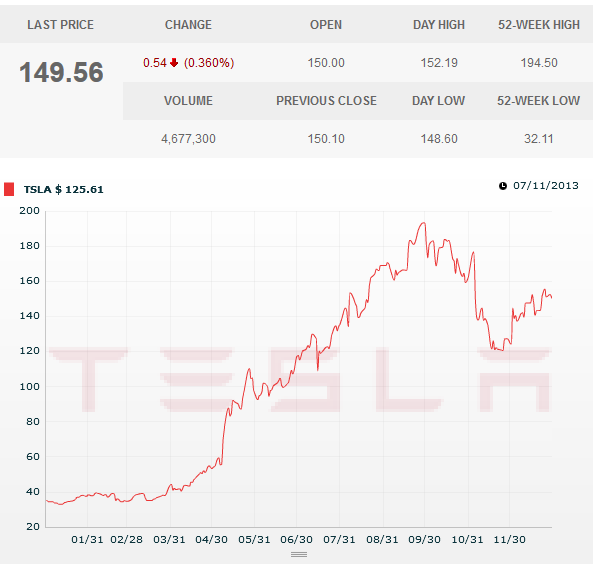Click the red down arrow in Change
593x564 pixels.
[x=174, y=62]
